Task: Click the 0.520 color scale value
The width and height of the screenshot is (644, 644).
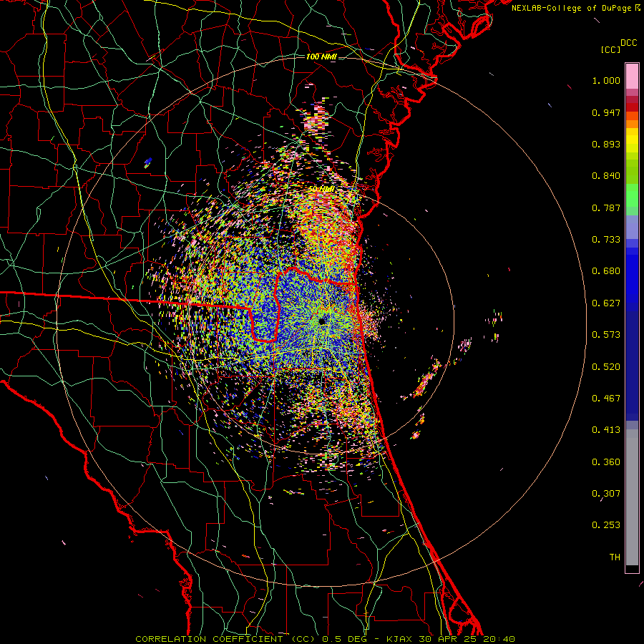Action: coord(606,367)
